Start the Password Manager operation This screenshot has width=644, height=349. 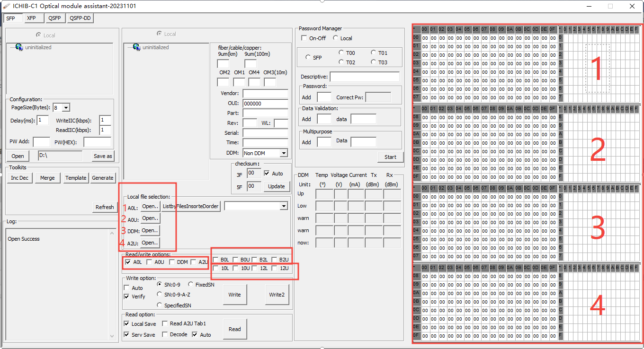(x=390, y=157)
